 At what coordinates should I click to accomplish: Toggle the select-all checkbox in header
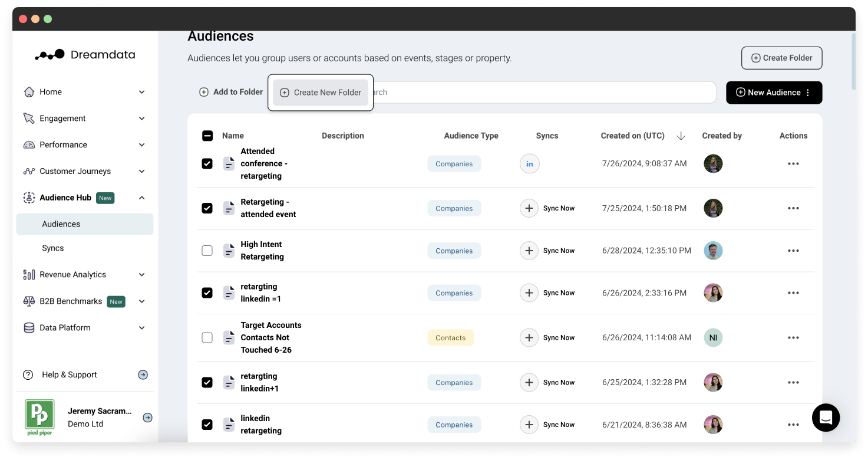tap(207, 135)
